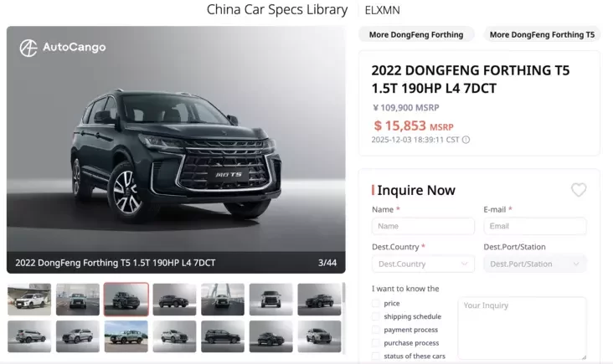Focus the Email input field
This screenshot has width=613, height=364.
(535, 226)
